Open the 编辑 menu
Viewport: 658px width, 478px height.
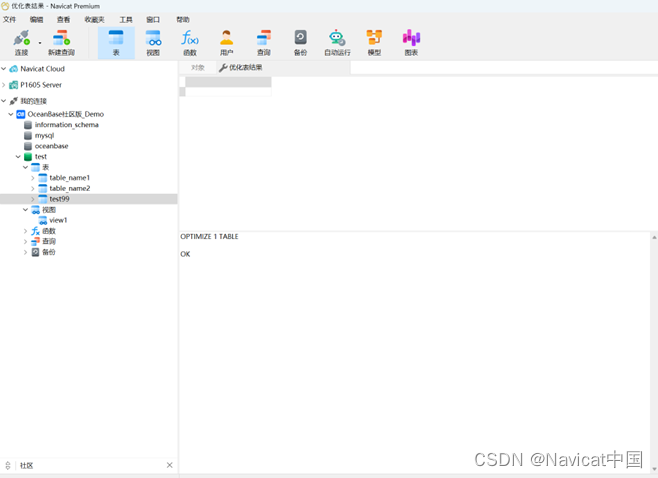coord(37,19)
